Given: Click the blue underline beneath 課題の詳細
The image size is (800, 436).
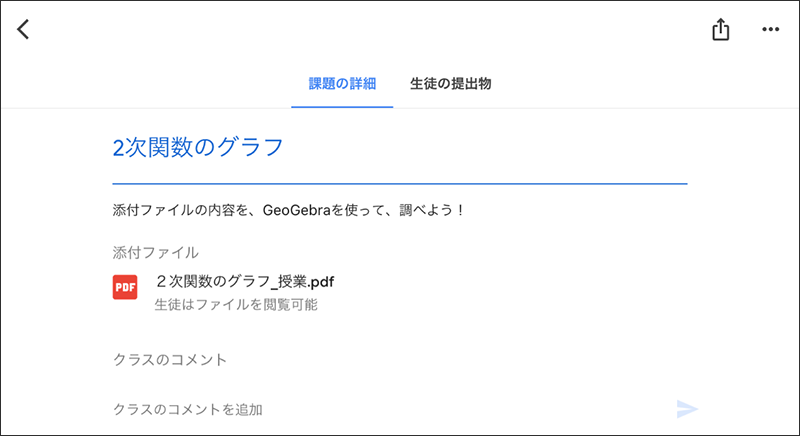Looking at the screenshot, I should [x=342, y=106].
